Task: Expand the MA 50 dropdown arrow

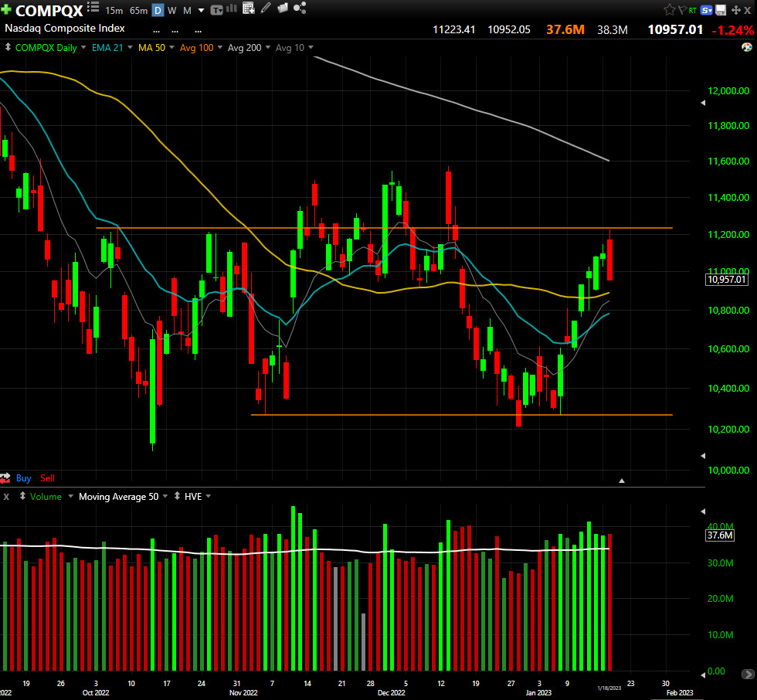Action: 171,47
